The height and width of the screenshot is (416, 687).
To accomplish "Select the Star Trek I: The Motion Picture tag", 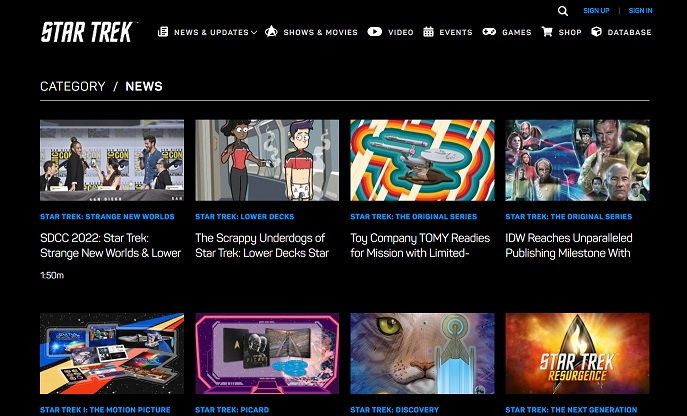I will coord(105,410).
